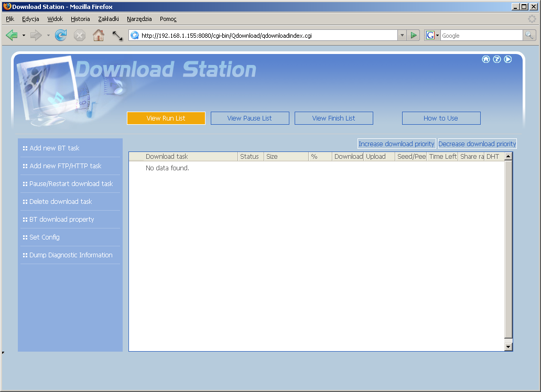This screenshot has height=392, width=541.
Task: Select Add new BT task
Action: click(x=55, y=148)
